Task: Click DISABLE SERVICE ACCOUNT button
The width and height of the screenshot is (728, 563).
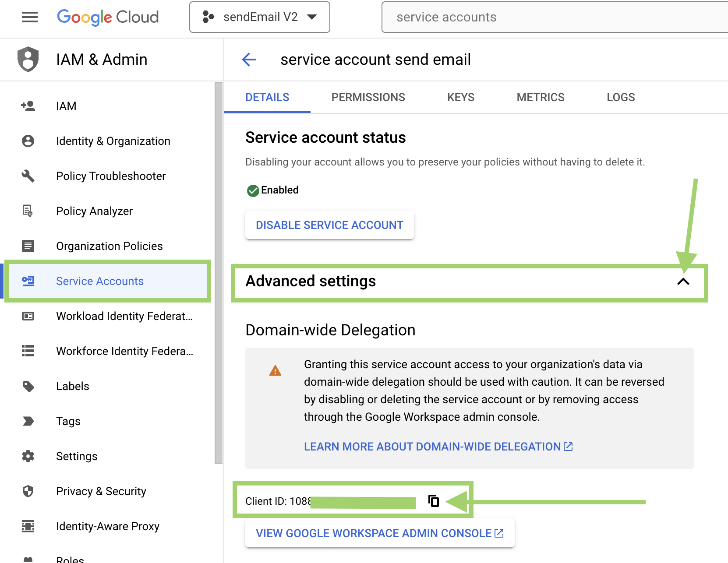Action: [x=329, y=225]
